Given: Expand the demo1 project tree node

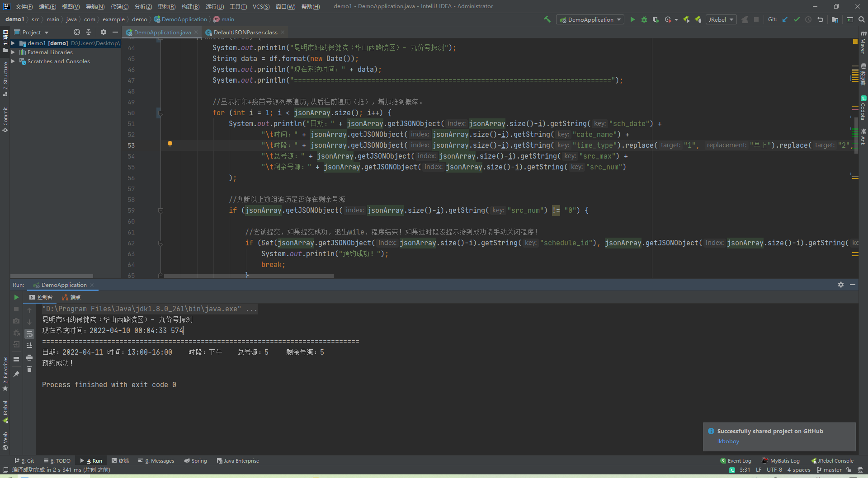Looking at the screenshot, I should (x=13, y=43).
